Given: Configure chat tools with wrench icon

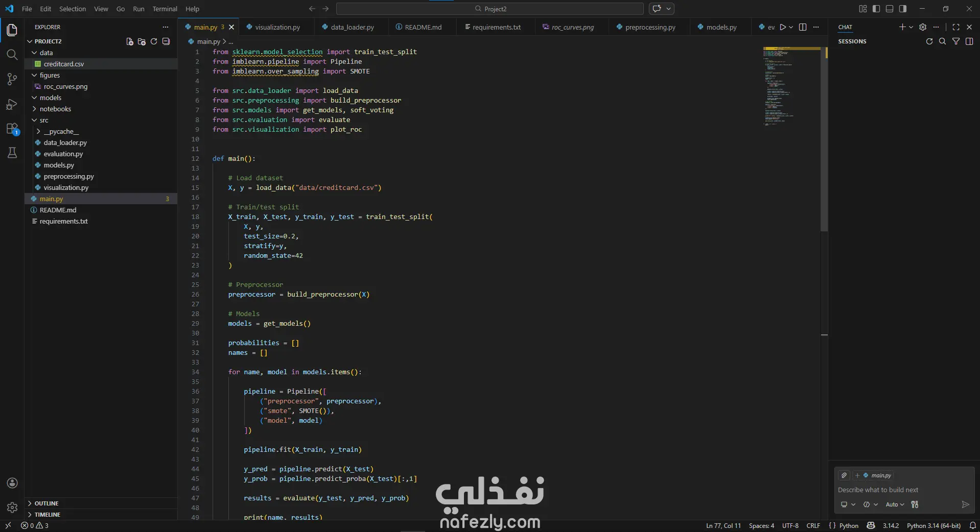Looking at the screenshot, I should point(915,504).
